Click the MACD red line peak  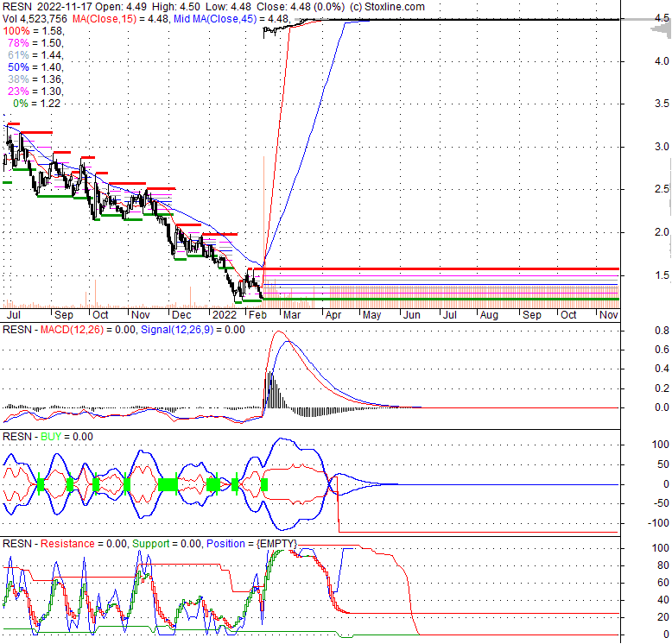tap(279, 331)
